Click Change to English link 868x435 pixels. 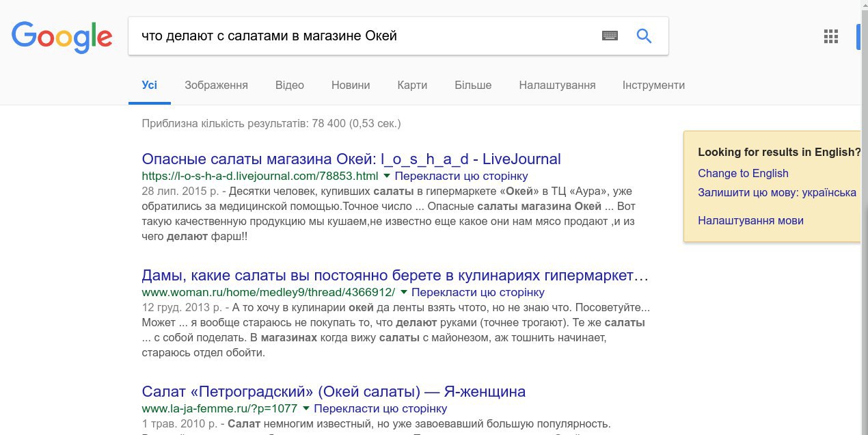point(743,174)
